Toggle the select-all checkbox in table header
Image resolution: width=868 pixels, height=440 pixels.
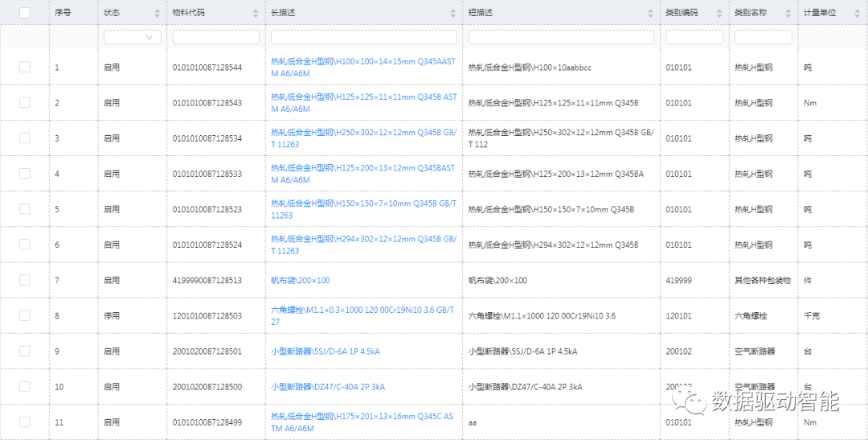tap(25, 13)
